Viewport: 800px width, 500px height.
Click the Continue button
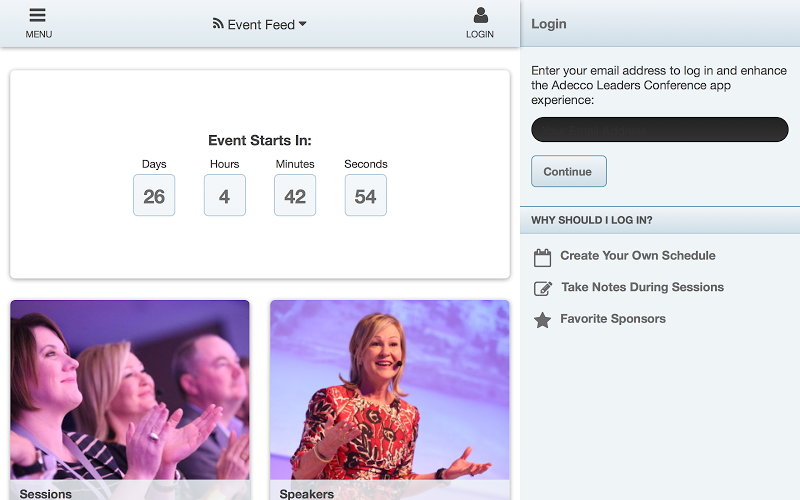click(569, 171)
